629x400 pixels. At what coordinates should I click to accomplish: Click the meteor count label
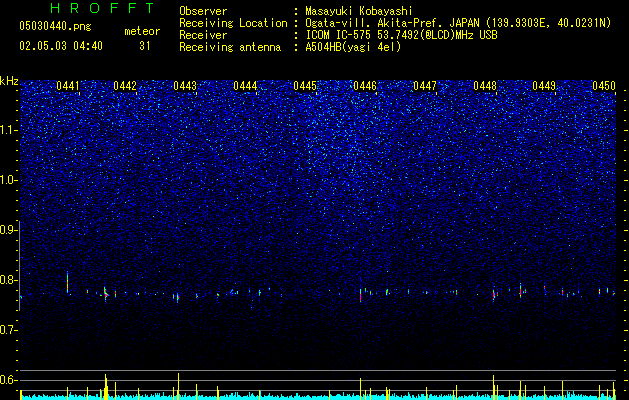(x=142, y=31)
